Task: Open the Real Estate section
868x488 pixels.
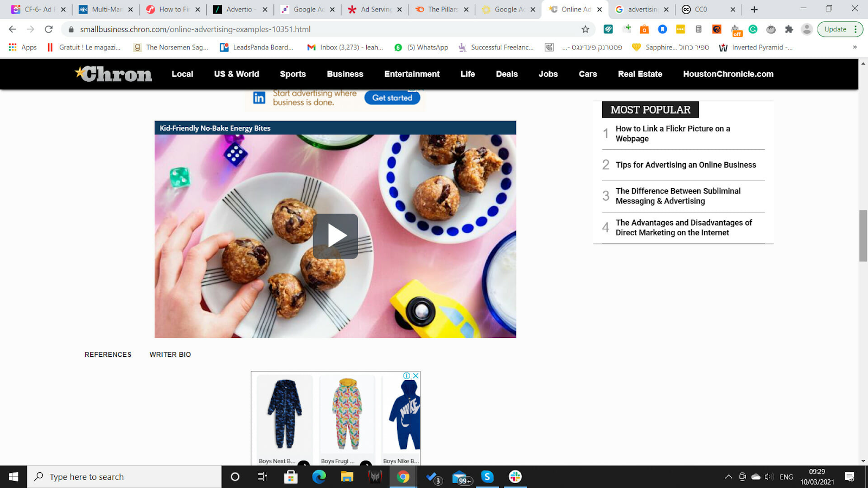Action: pos(640,74)
